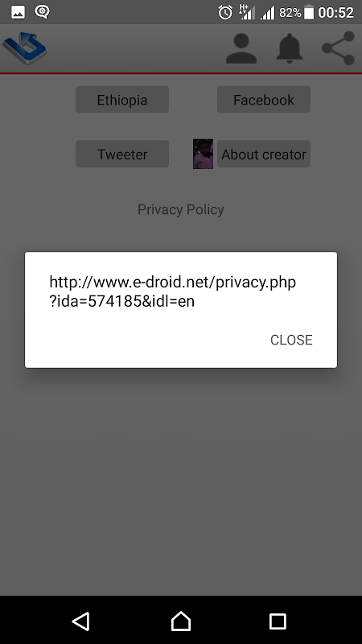362x644 pixels.
Task: Tap the battery status icon
Action: tap(309, 12)
